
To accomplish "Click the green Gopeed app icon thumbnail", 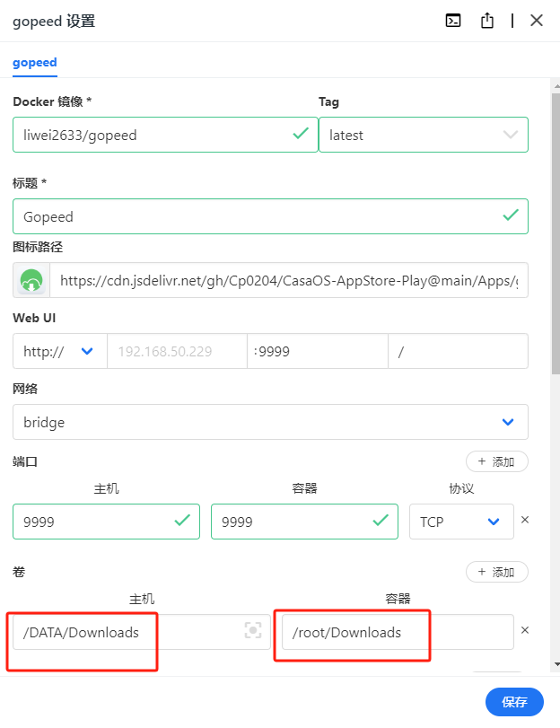I will (x=31, y=280).
